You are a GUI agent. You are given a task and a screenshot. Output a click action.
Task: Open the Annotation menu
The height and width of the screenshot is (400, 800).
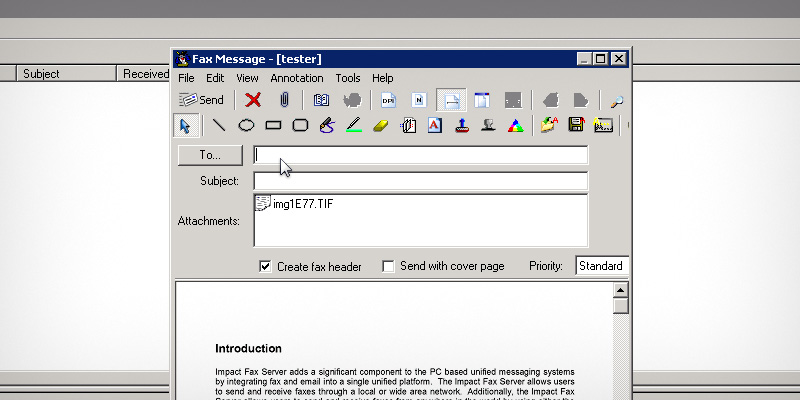[x=296, y=78]
